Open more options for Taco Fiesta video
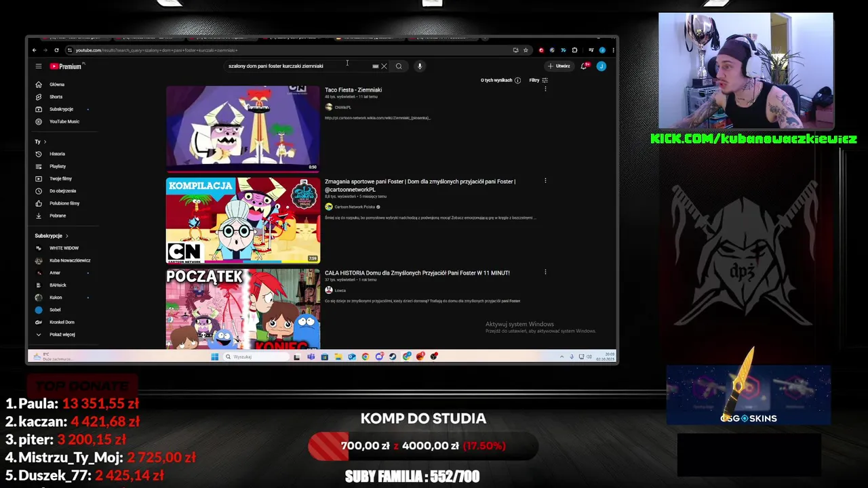Screen dimensions: 868x488 pos(545,89)
